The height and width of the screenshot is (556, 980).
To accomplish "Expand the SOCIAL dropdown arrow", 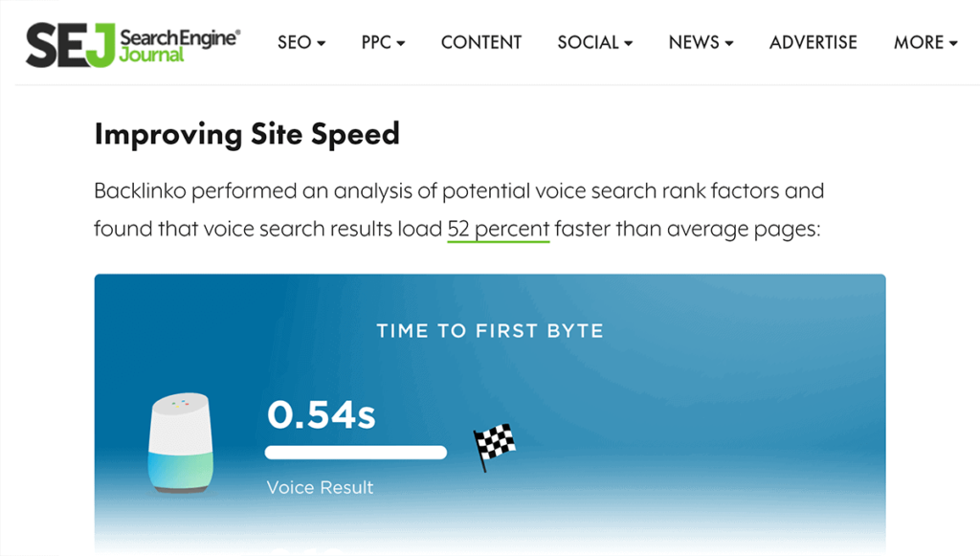I will (x=629, y=43).
